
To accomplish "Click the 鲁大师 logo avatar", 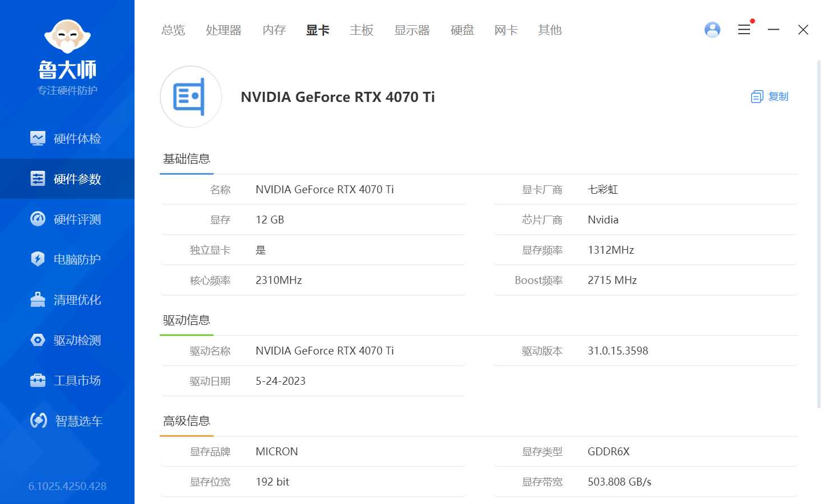I will (x=67, y=37).
